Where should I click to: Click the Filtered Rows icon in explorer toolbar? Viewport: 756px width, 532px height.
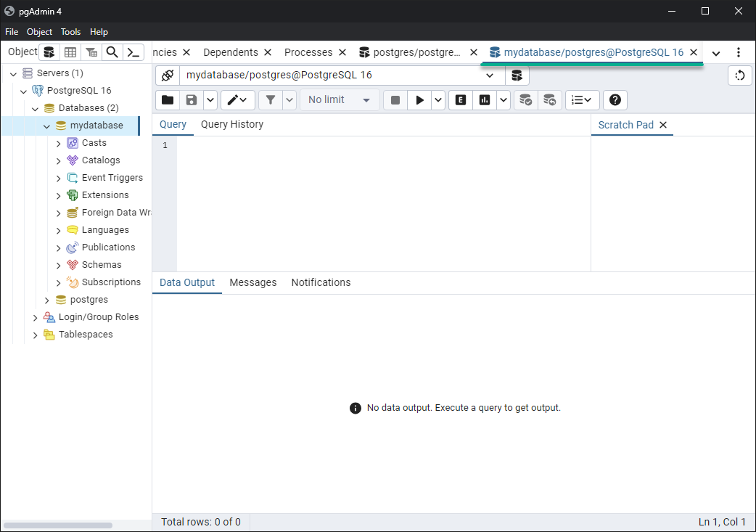point(91,52)
